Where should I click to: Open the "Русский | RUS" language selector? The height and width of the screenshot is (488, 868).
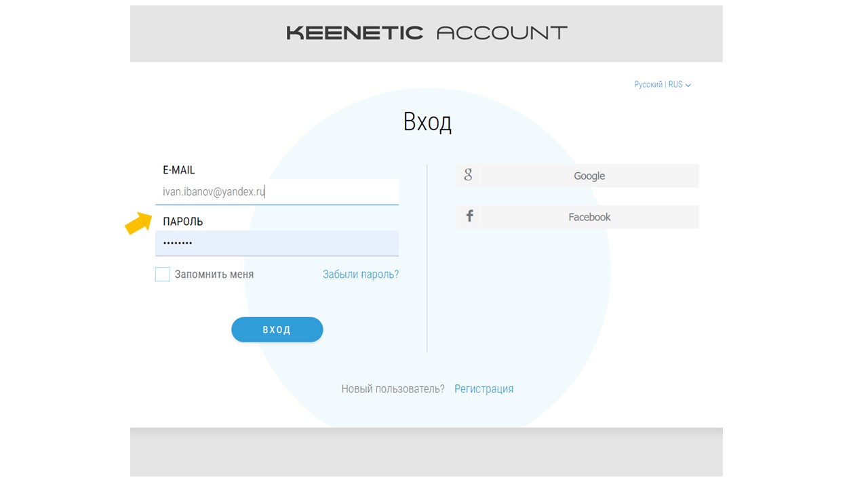pos(658,85)
